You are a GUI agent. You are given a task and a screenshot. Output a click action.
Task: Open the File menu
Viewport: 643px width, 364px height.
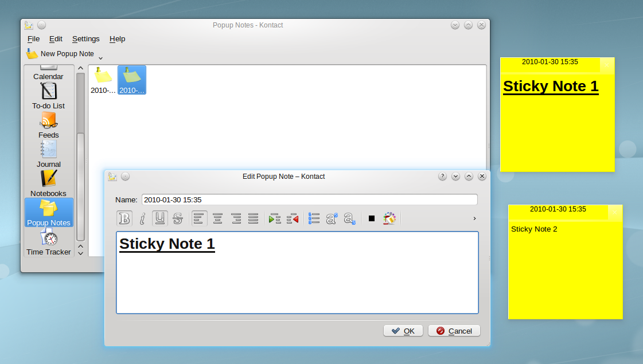coord(34,39)
